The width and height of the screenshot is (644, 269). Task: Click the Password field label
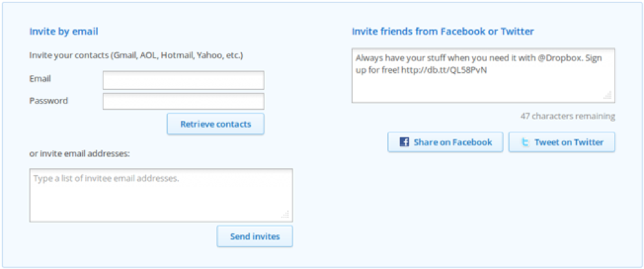[49, 100]
